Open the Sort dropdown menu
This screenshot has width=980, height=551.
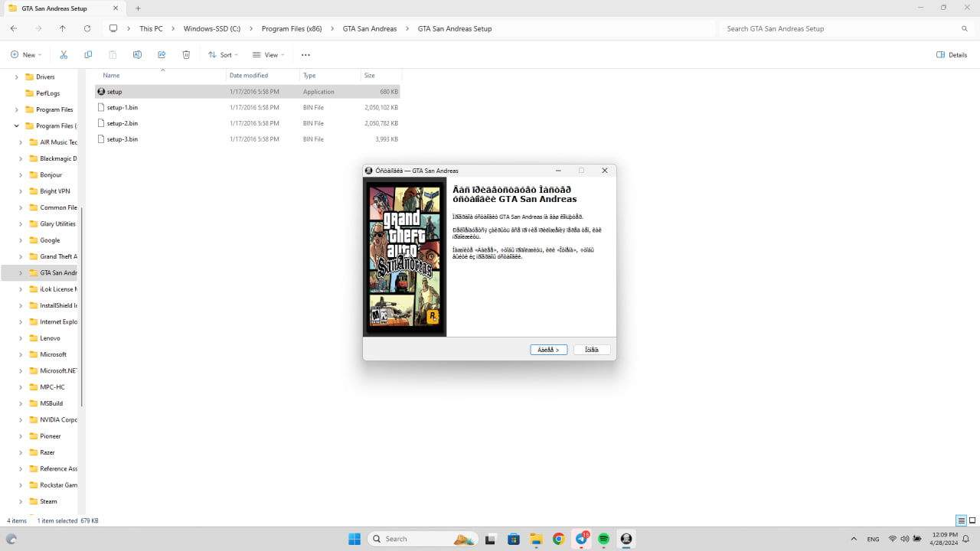point(224,55)
